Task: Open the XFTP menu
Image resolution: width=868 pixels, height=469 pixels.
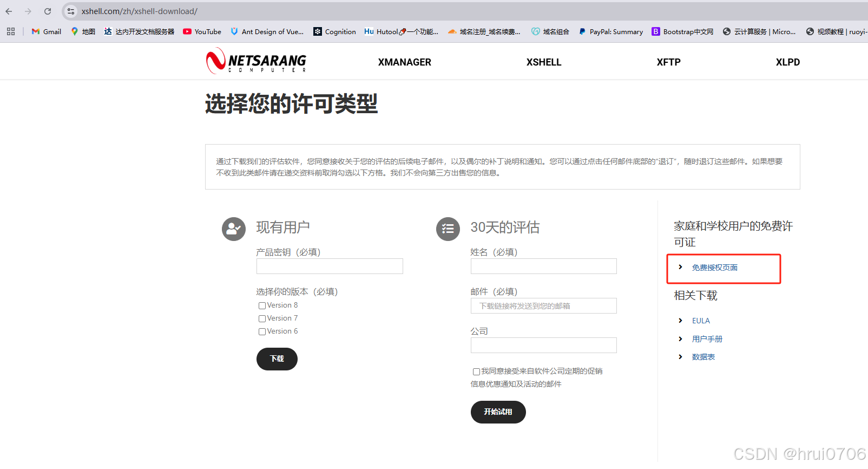Action: (x=669, y=62)
